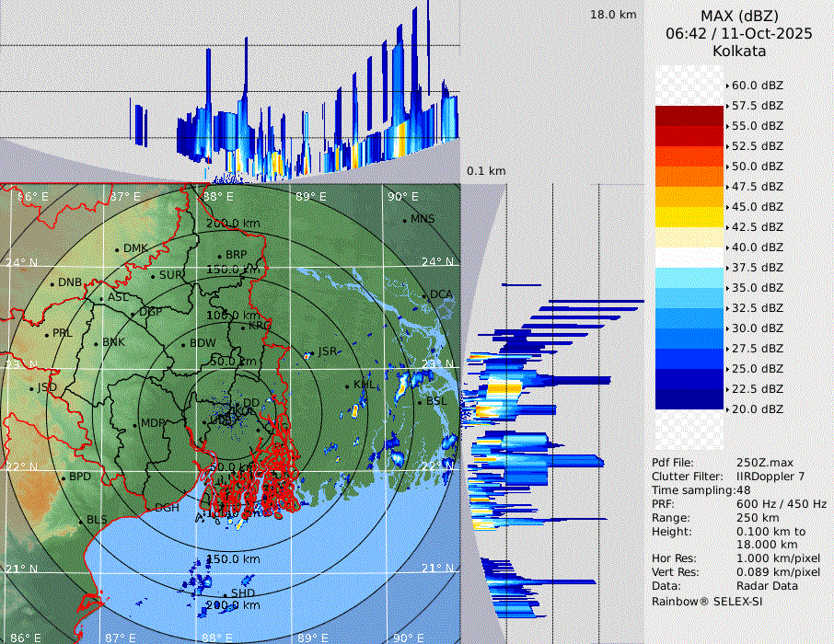Viewport: 834px width, 644px height.
Task: Click the dark red swatch below 57.5 dBZ
Action: pos(689,116)
